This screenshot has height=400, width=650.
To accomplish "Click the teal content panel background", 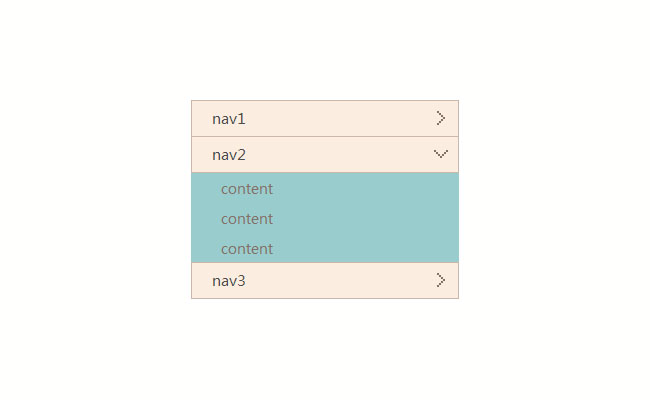I will click(x=380, y=218).
